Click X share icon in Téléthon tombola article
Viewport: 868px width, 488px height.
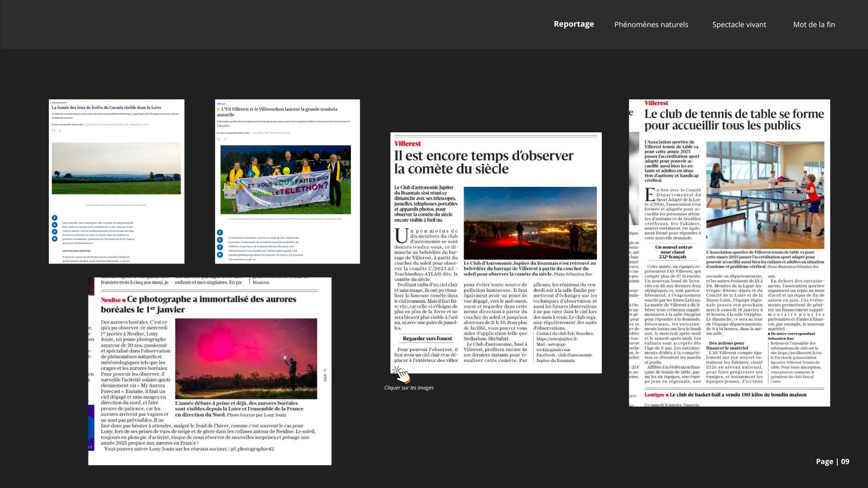(220, 240)
